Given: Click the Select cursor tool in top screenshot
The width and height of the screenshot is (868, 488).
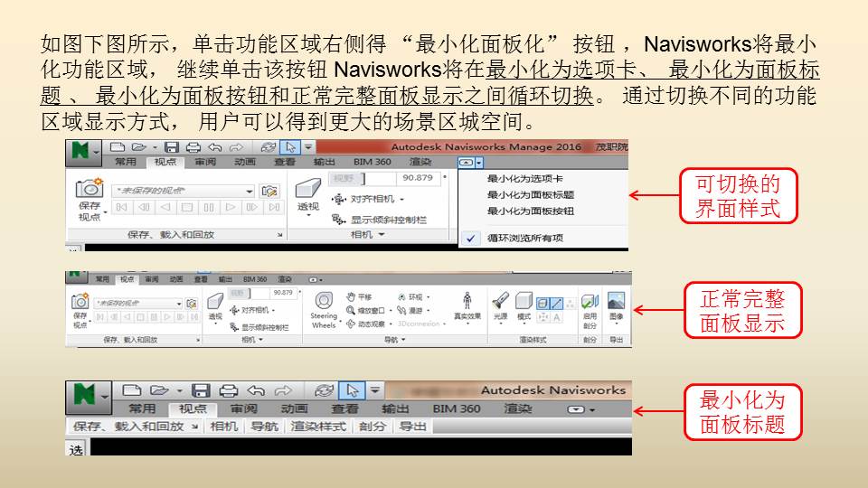Looking at the screenshot, I should coord(290,147).
